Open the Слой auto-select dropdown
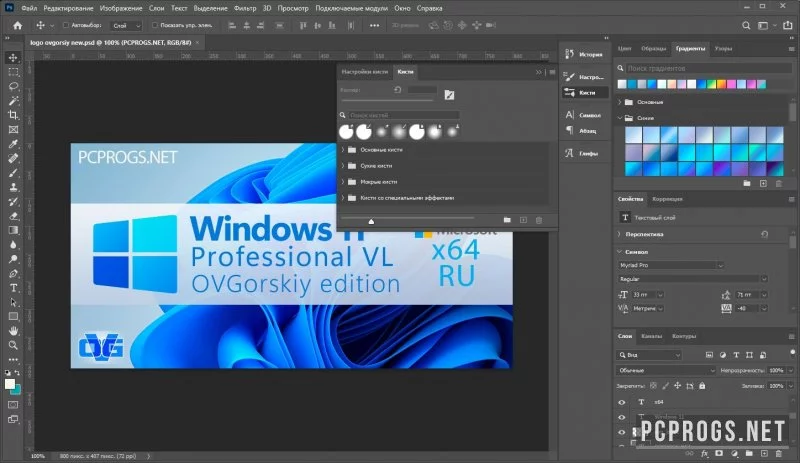The width and height of the screenshot is (800, 463). tap(127, 26)
